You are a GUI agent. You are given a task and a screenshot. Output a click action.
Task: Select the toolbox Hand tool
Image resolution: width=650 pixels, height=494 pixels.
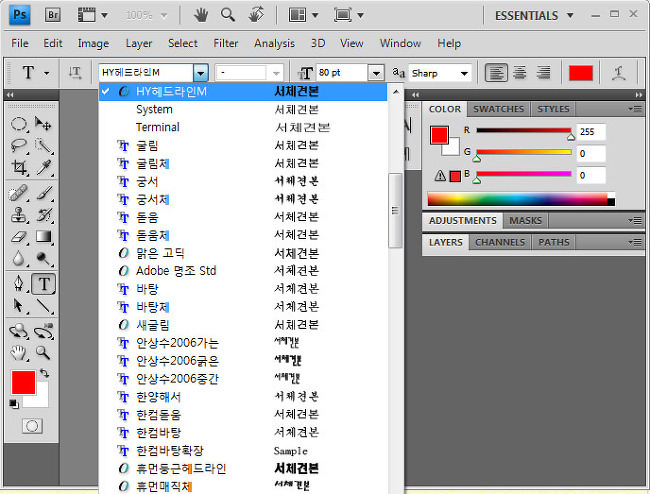coord(19,353)
